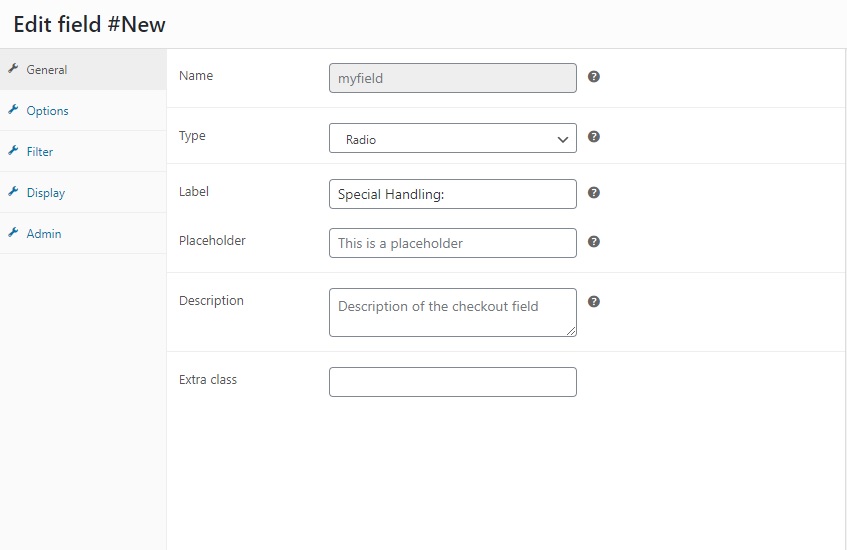Click the wrench icon beside Admin
Viewport: 847px width, 550px height.
[x=14, y=233]
